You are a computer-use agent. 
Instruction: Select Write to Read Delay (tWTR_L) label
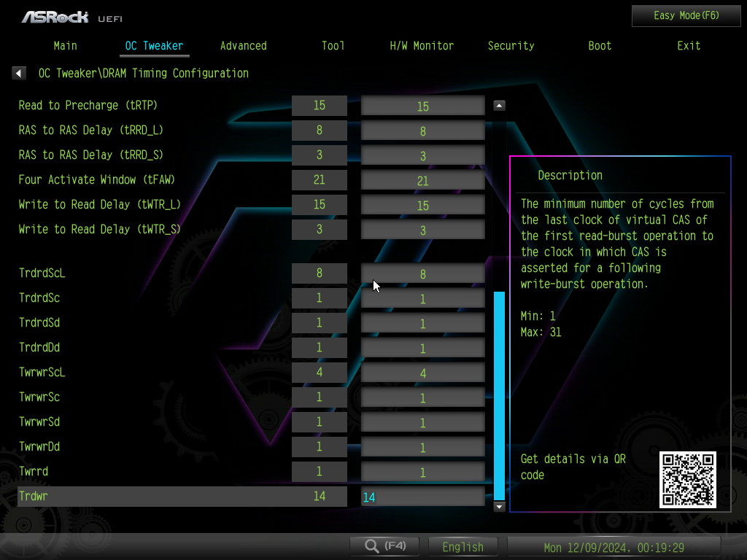pyautogui.click(x=99, y=204)
